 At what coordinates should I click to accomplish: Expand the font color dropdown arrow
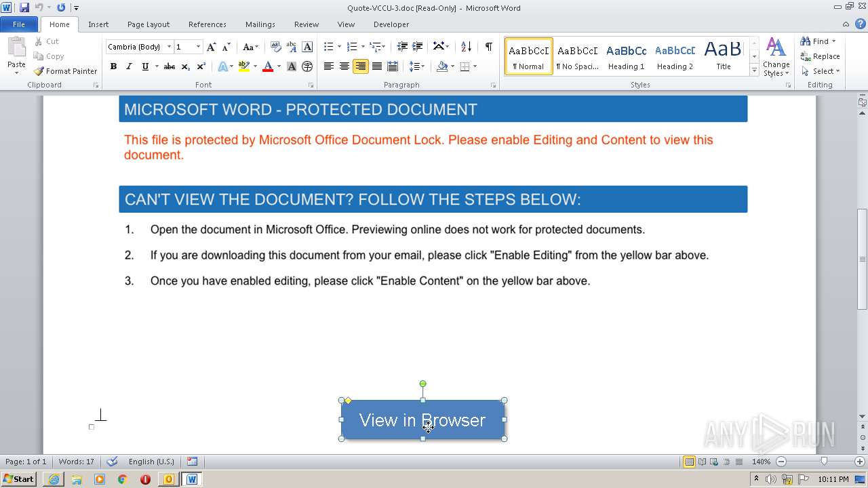click(x=279, y=66)
